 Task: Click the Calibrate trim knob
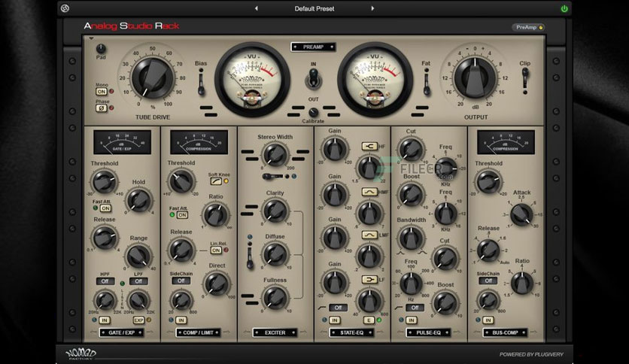pos(313,112)
